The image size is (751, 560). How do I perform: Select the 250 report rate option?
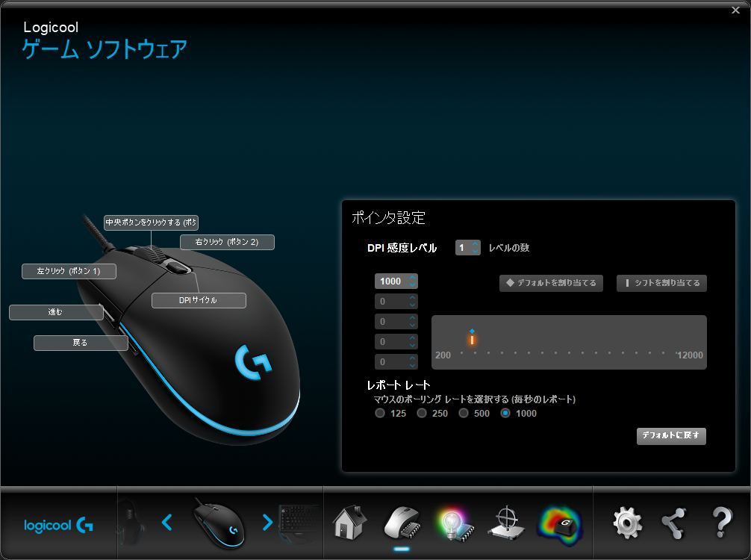[x=422, y=413]
